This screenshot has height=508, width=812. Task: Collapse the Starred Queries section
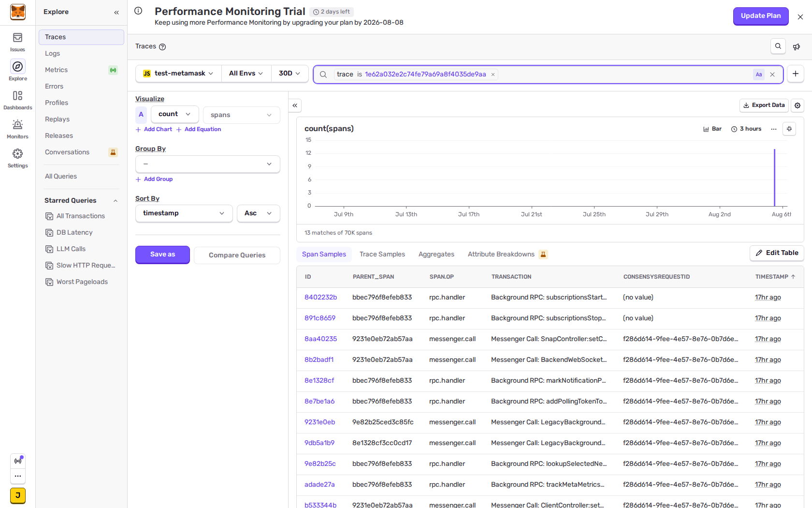tap(116, 201)
